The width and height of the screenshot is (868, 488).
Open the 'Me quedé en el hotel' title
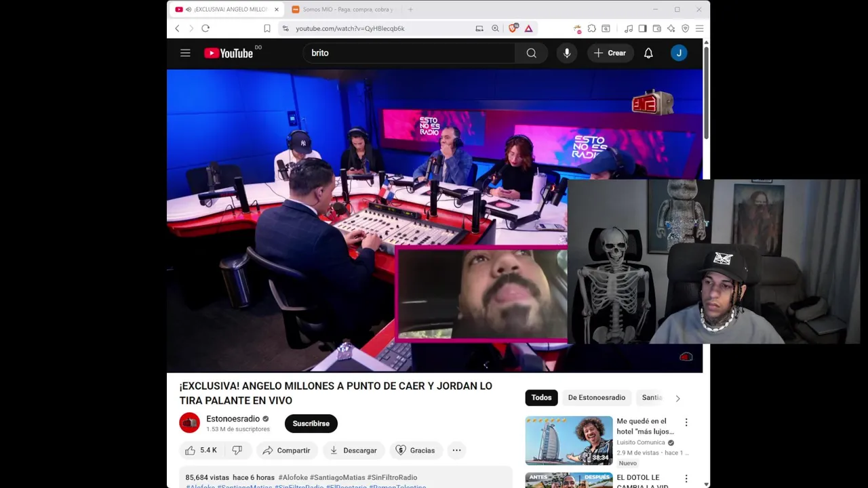point(645,426)
